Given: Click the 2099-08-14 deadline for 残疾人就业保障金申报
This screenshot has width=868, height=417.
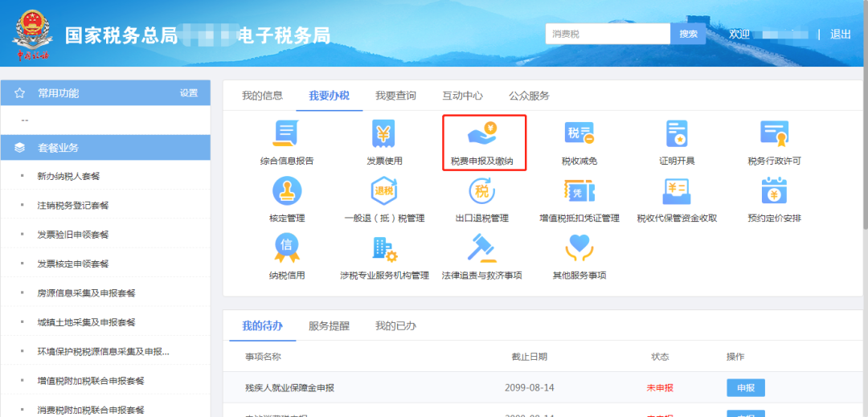Looking at the screenshot, I should click(x=529, y=388).
